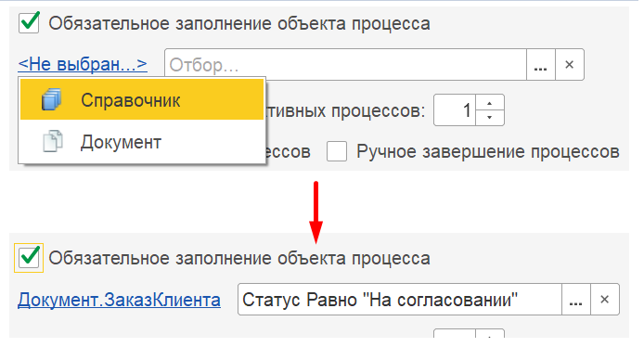Click the active processes number field

click(455, 110)
